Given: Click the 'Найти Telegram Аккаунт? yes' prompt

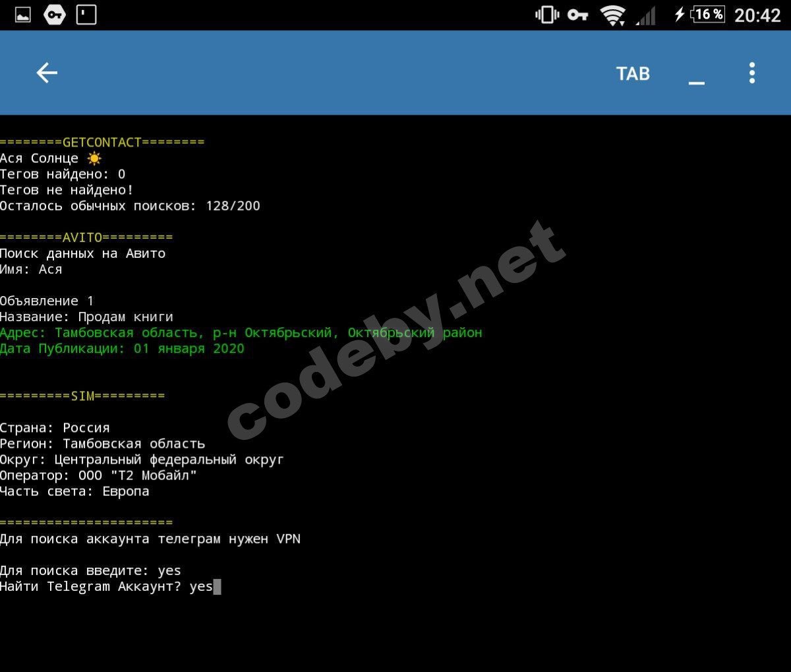Looking at the screenshot, I should pos(106,586).
